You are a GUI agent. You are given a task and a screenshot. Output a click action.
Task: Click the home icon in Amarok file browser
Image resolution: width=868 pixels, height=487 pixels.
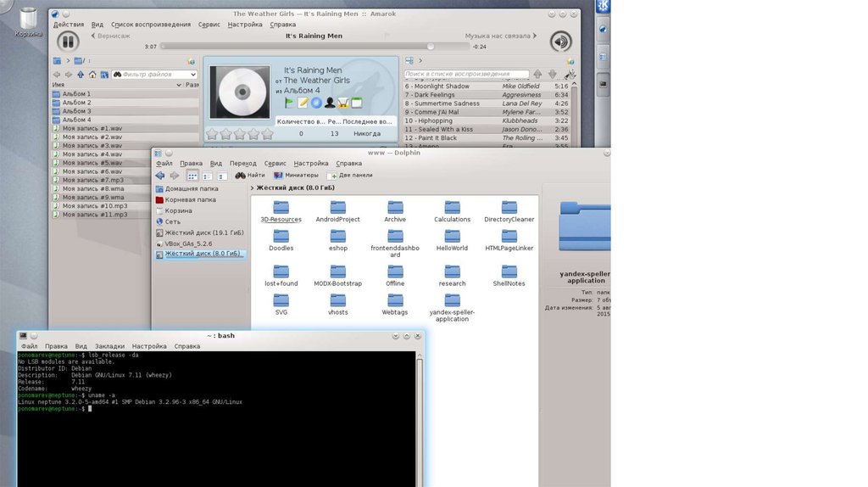tap(93, 75)
